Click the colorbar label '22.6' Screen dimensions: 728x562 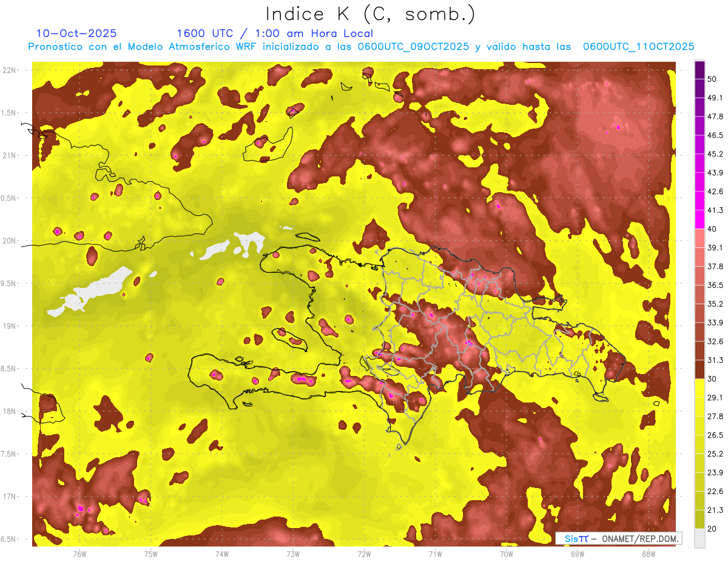716,492
